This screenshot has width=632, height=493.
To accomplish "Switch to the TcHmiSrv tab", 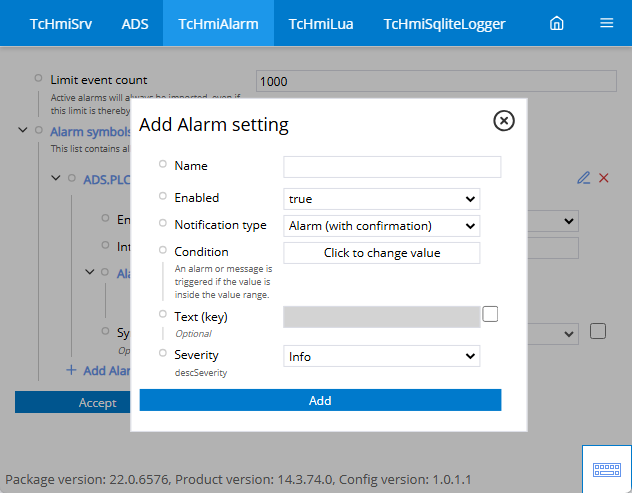I will 61,23.
